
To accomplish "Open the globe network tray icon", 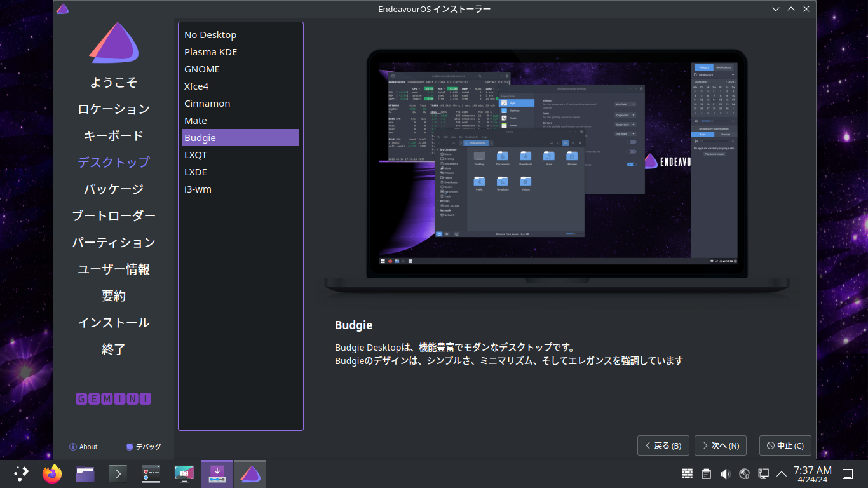I will point(745,473).
